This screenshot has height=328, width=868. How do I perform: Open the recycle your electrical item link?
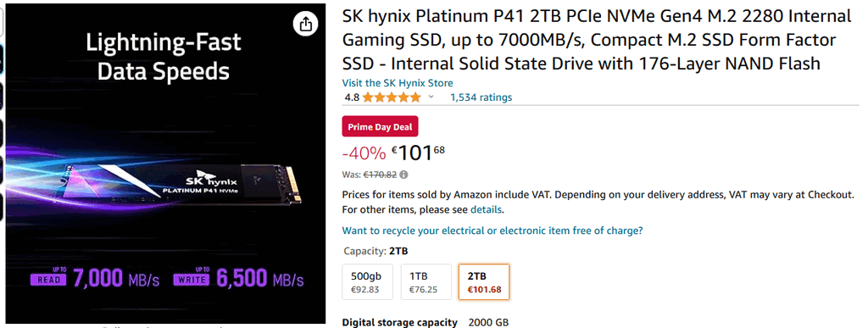[492, 231]
